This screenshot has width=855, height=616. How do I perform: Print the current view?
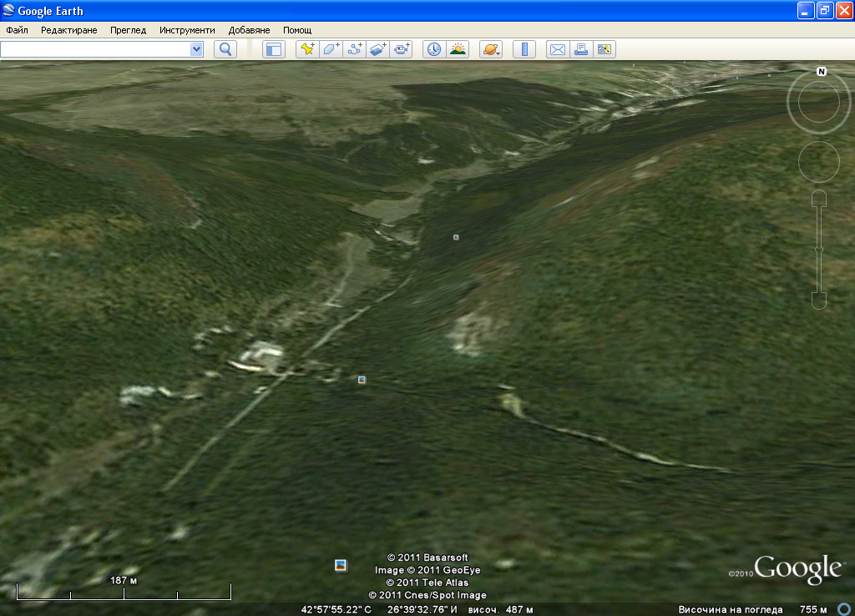click(x=581, y=49)
